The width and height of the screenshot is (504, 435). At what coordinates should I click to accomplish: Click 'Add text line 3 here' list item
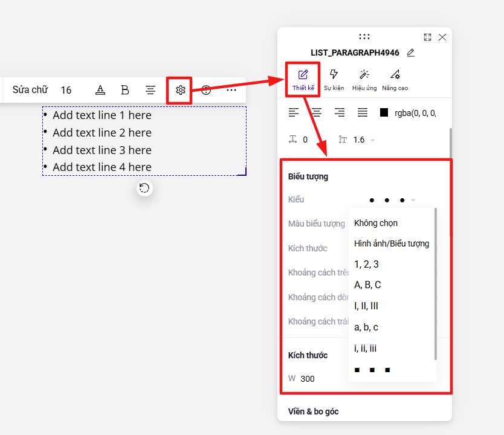pos(102,150)
